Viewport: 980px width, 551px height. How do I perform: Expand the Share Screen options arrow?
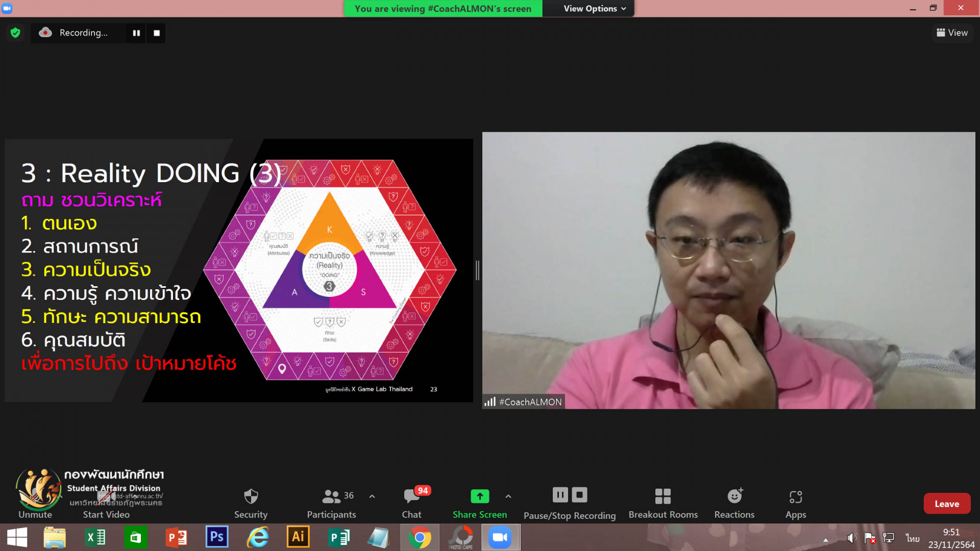508,496
